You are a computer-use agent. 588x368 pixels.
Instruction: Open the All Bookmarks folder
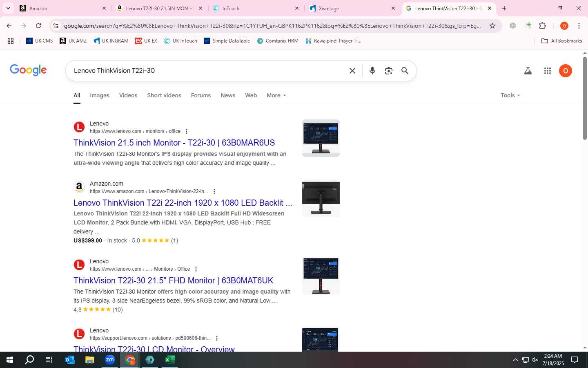tap(562, 41)
